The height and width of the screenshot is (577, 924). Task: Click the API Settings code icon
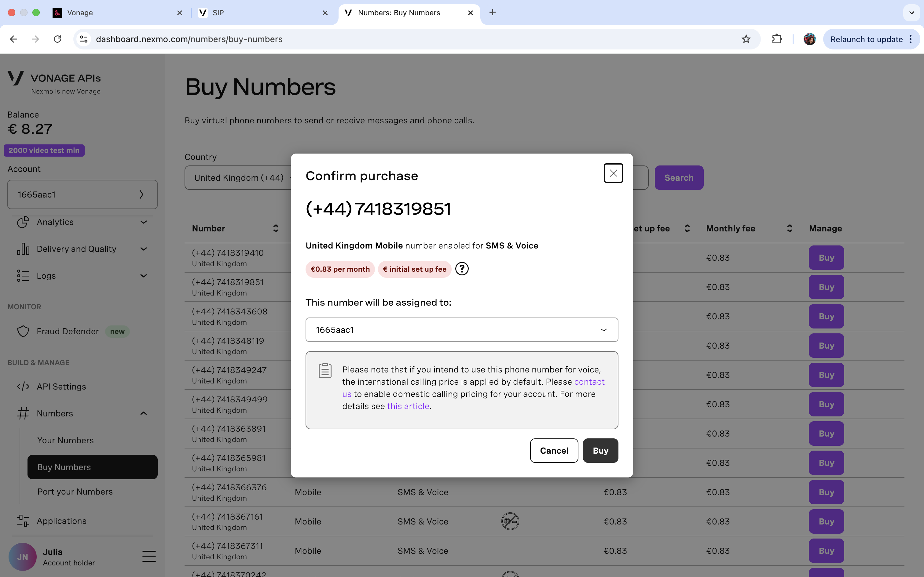23,386
